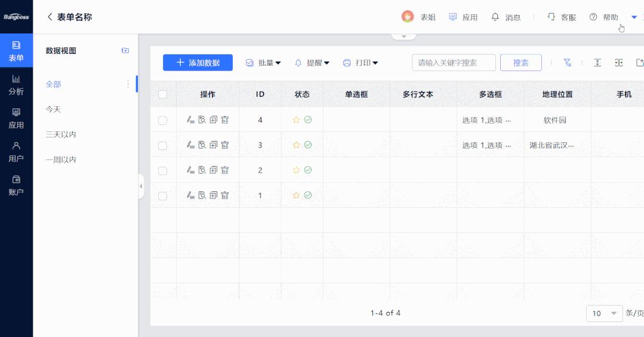Star the record with ID 2
Screen dimensions: 644x337
tap(296, 170)
